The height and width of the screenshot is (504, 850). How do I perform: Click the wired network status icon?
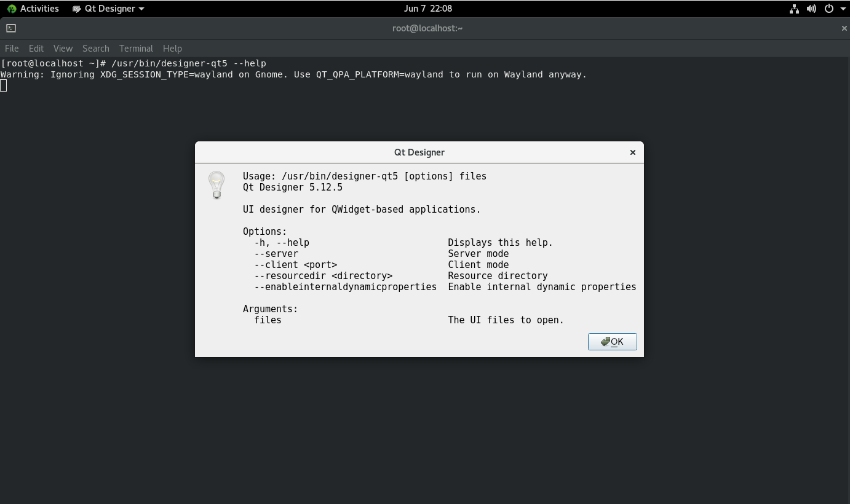click(794, 9)
